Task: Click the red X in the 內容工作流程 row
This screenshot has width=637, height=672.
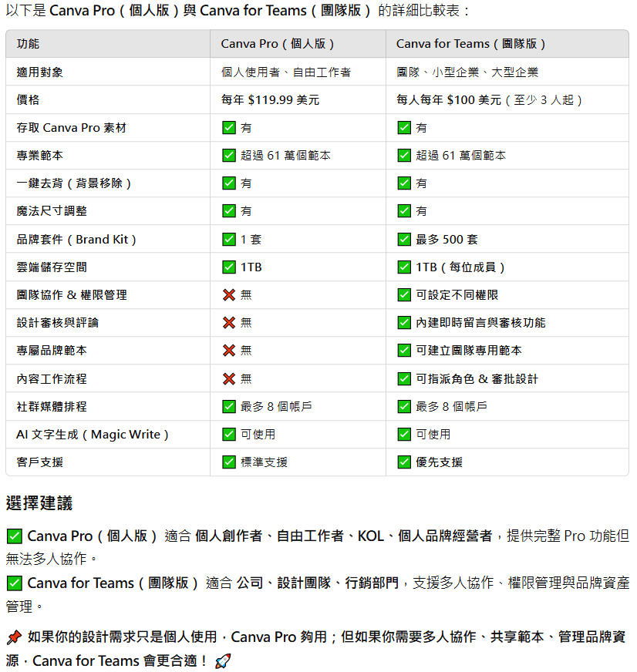Action: coord(229,379)
